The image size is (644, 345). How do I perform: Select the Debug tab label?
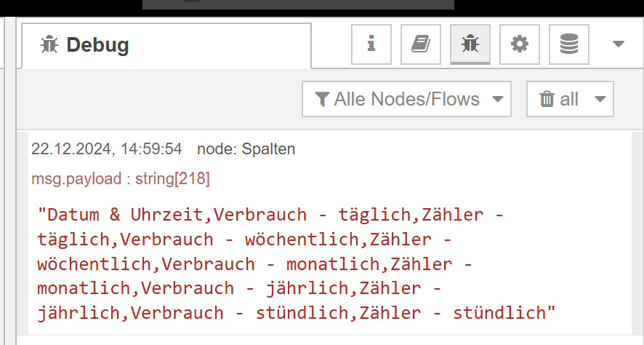97,44
